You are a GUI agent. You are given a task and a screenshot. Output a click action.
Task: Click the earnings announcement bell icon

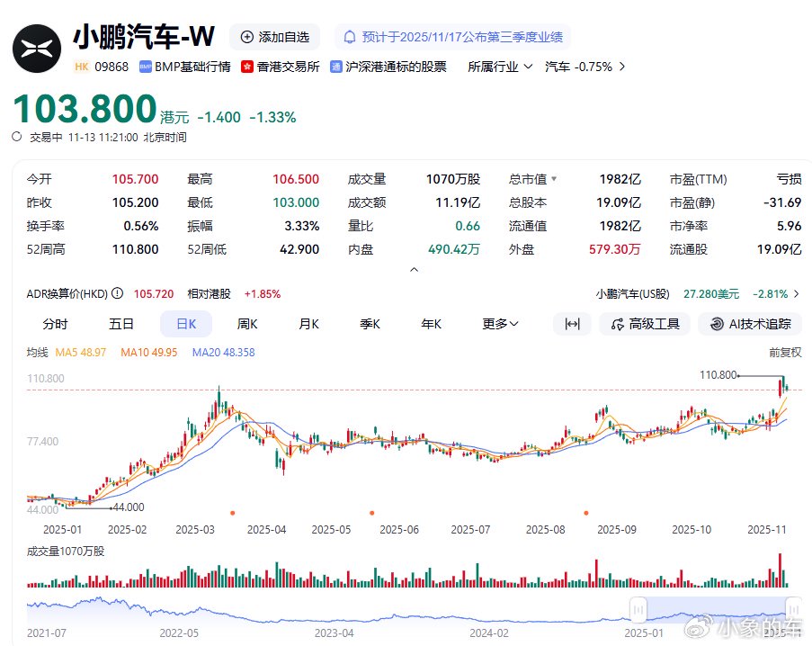click(351, 37)
